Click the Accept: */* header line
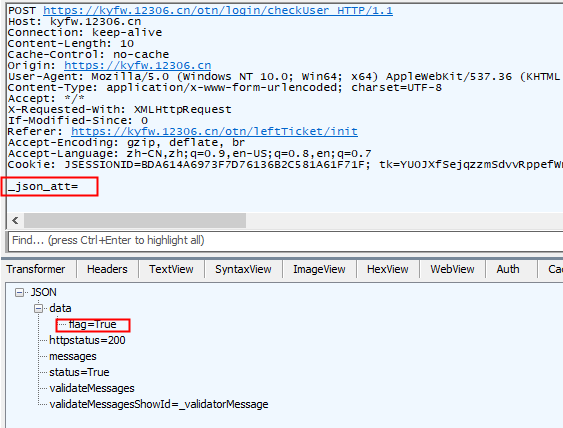 [x=46, y=98]
